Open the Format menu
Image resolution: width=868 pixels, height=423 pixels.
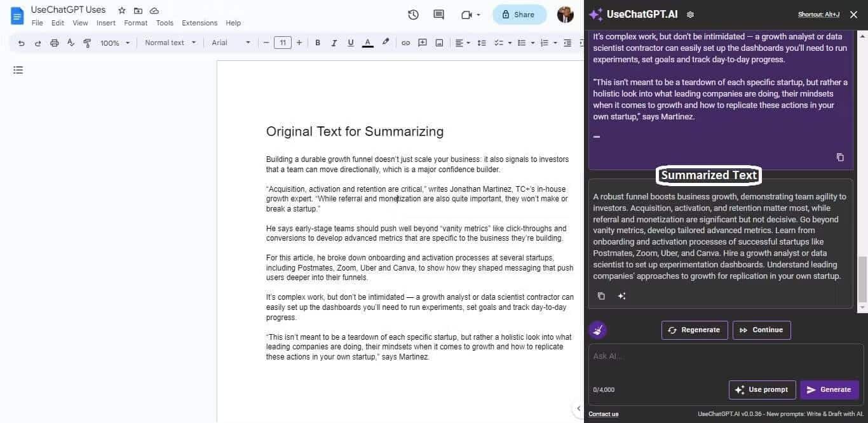pyautogui.click(x=135, y=23)
